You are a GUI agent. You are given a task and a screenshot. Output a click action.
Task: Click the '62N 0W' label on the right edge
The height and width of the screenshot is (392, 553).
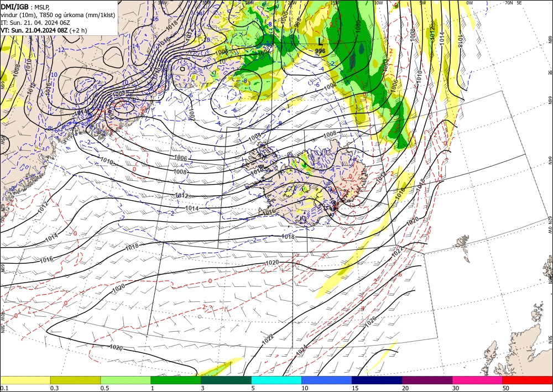click(x=550, y=225)
